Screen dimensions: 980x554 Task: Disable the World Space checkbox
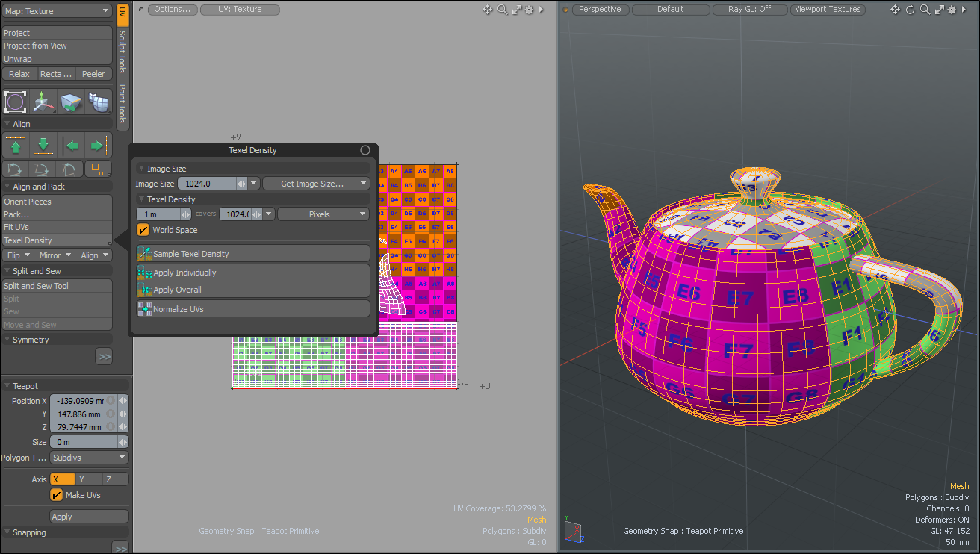click(x=143, y=230)
